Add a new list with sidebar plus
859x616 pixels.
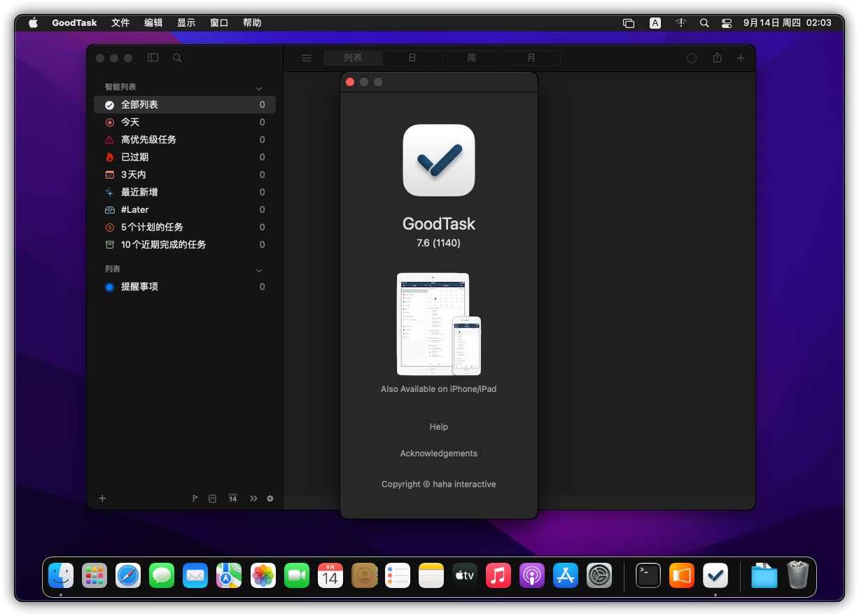(x=102, y=498)
